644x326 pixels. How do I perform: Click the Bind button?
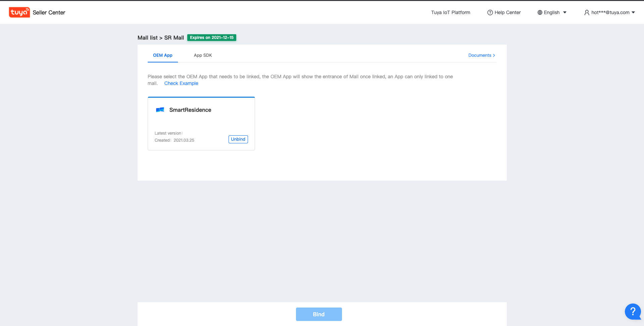point(318,314)
